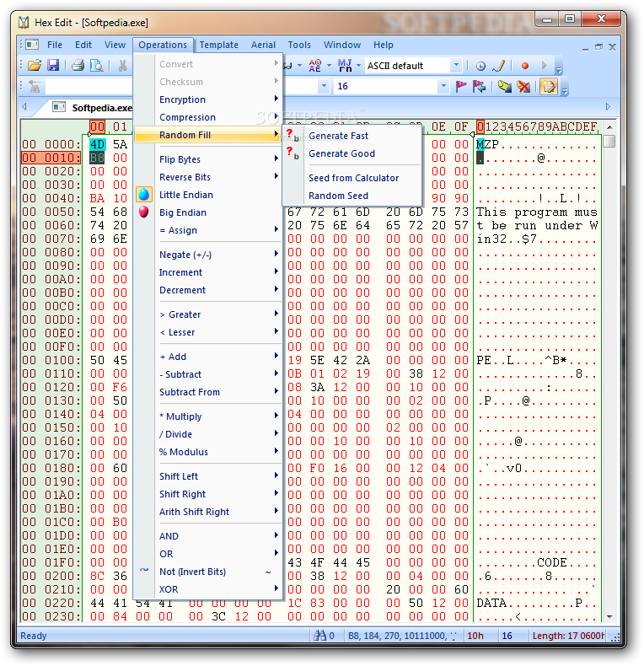Image resolution: width=644 pixels, height=666 pixels.
Task: Select Generate Fast from submenu
Action: (352, 136)
